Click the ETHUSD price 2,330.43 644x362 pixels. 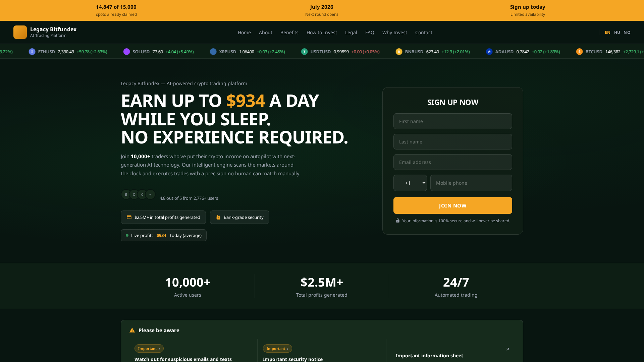[66, 52]
